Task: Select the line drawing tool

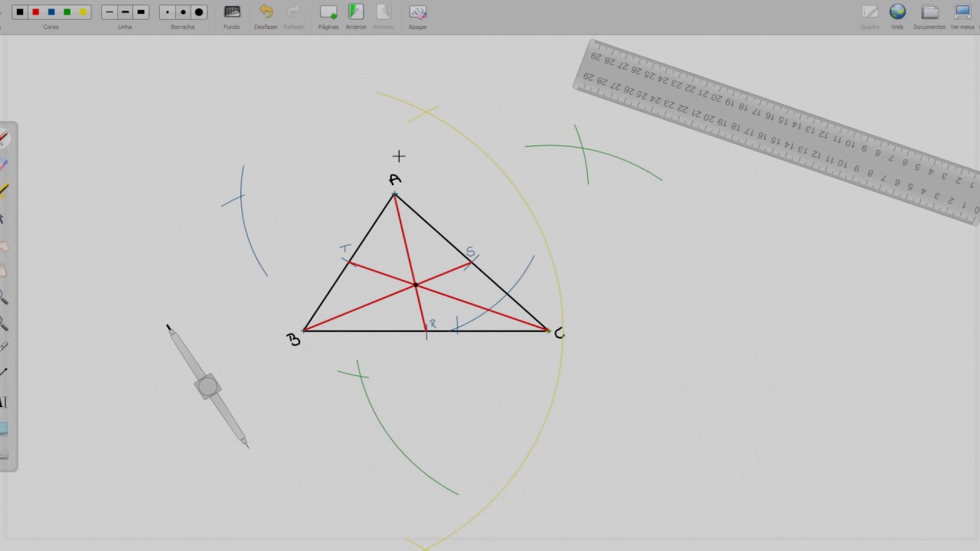Action: point(4,373)
